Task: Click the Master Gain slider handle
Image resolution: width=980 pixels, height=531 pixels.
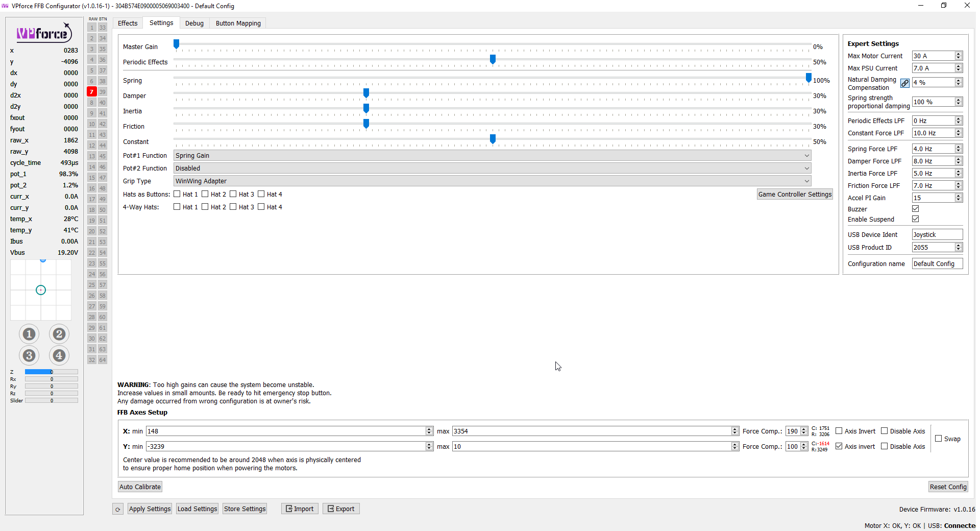Action: (x=176, y=44)
